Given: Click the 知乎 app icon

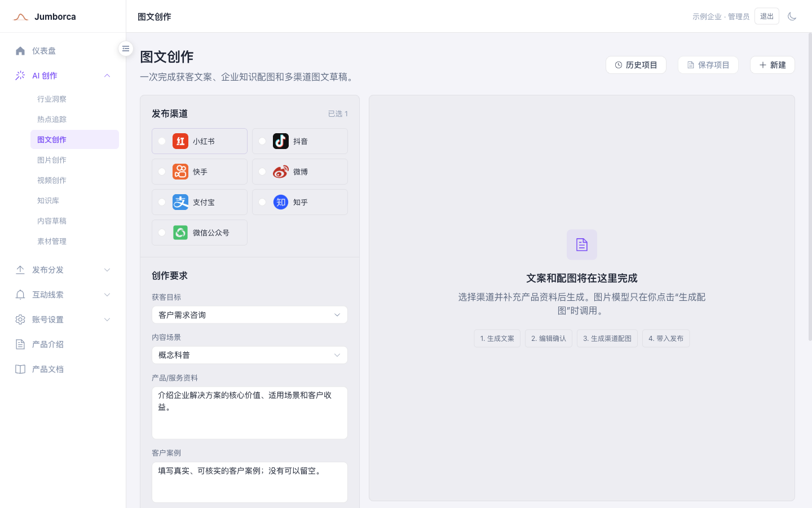Looking at the screenshot, I should click(281, 202).
